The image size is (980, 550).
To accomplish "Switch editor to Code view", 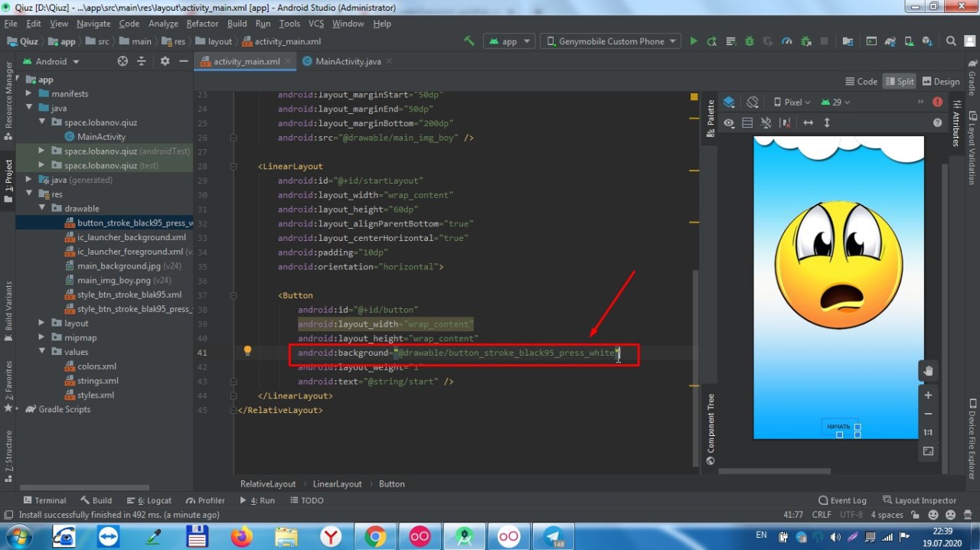I will (861, 81).
